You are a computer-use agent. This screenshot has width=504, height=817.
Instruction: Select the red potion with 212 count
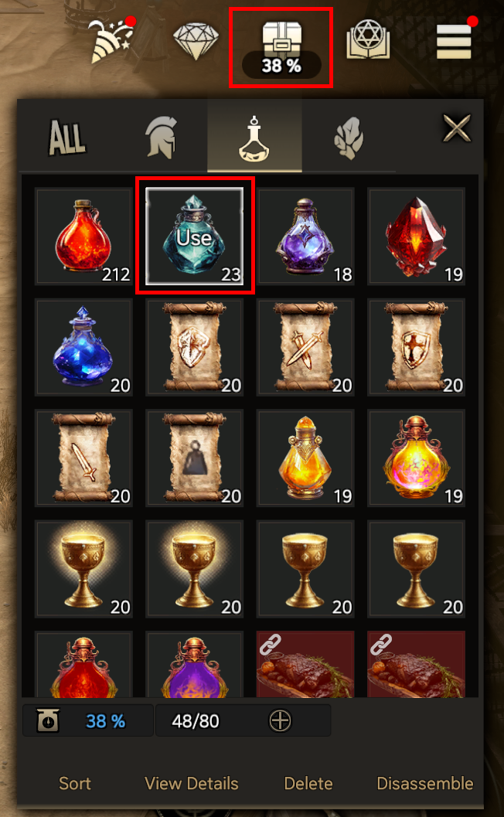83,236
